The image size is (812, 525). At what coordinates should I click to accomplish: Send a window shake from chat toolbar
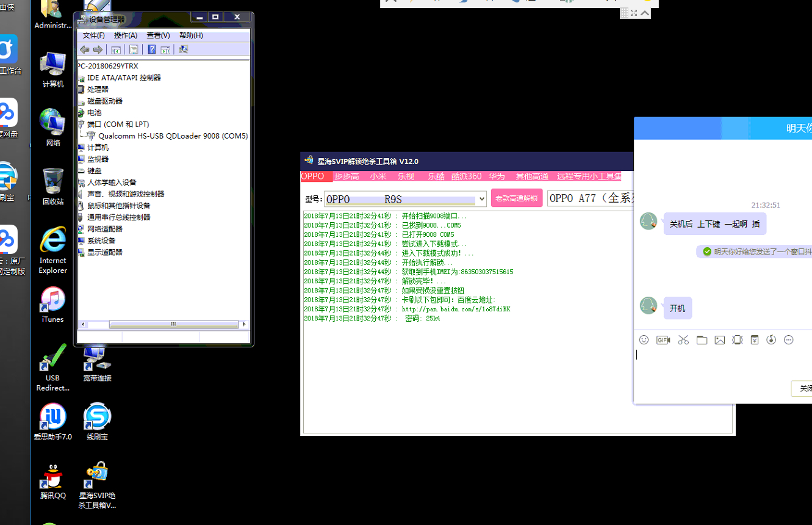(738, 340)
